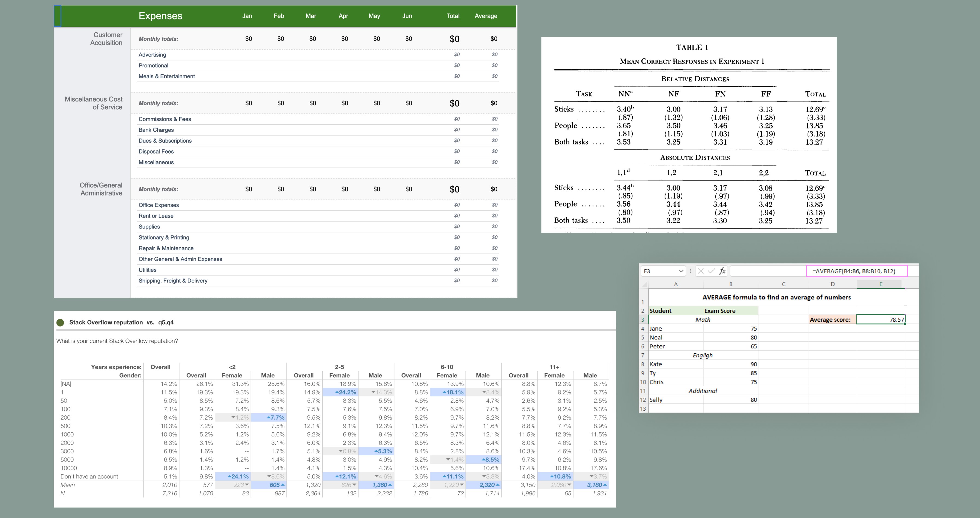Open Insert Function via the fx icon

click(722, 271)
